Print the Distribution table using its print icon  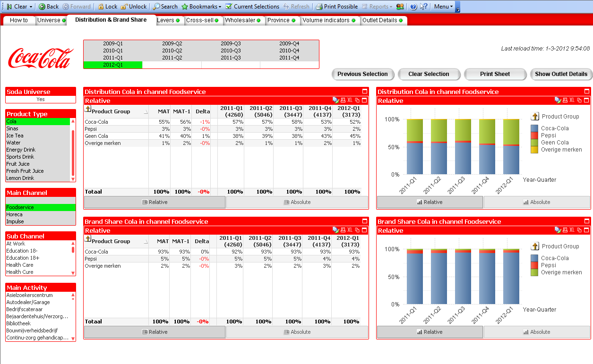343,100
